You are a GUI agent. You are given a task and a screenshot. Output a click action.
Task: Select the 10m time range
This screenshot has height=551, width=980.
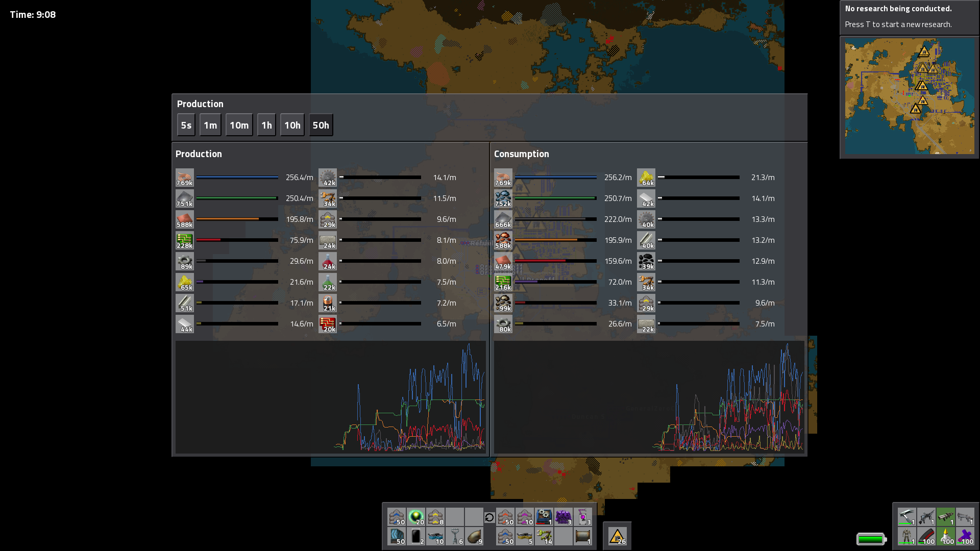click(239, 125)
